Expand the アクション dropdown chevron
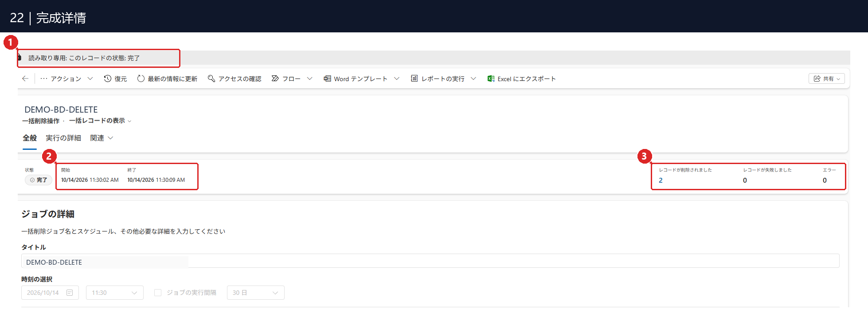The height and width of the screenshot is (325, 868). point(90,78)
